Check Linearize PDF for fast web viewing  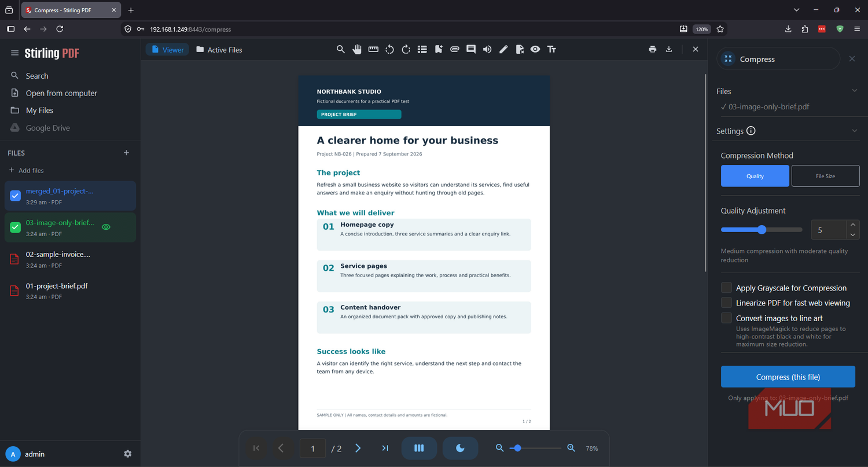tap(726, 303)
